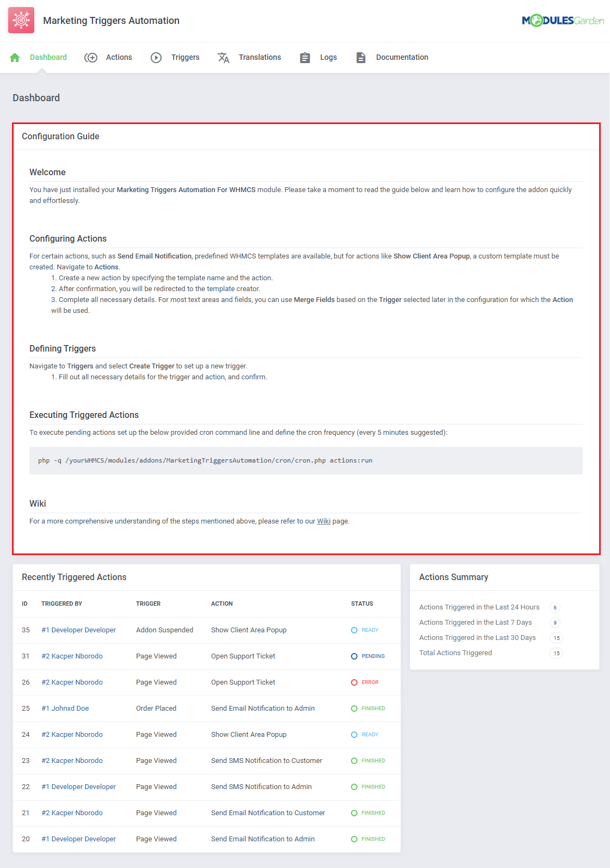Click the STATUS column header
This screenshot has height=868, width=610.
tap(362, 604)
